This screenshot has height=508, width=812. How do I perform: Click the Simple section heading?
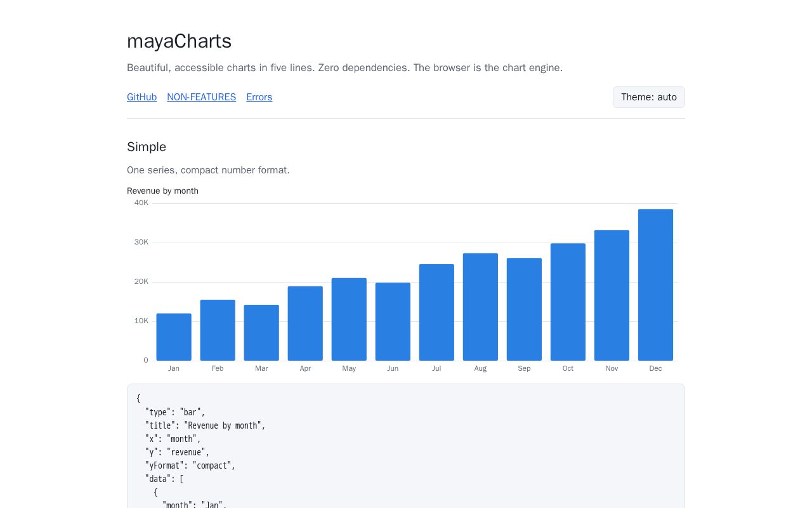click(147, 147)
